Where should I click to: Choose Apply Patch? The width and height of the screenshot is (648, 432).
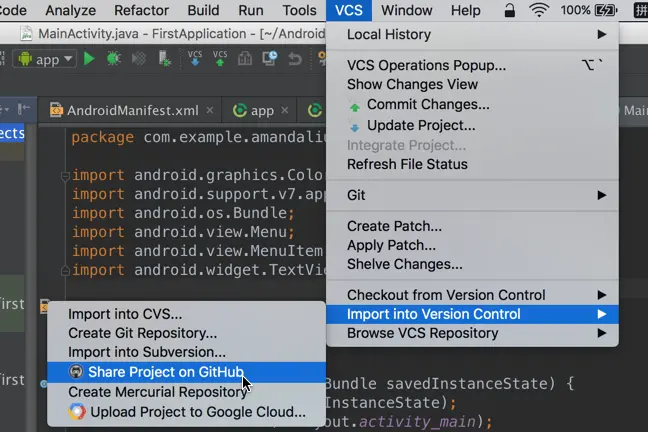pyautogui.click(x=472, y=245)
